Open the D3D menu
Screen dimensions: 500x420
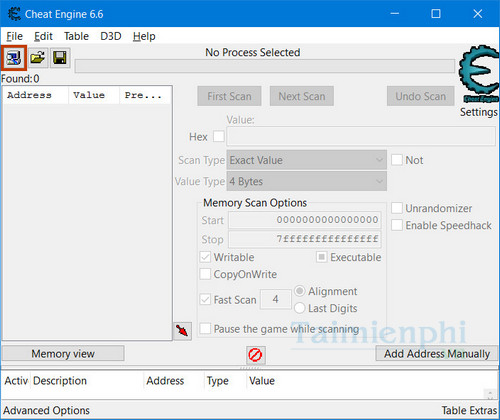[x=111, y=36]
